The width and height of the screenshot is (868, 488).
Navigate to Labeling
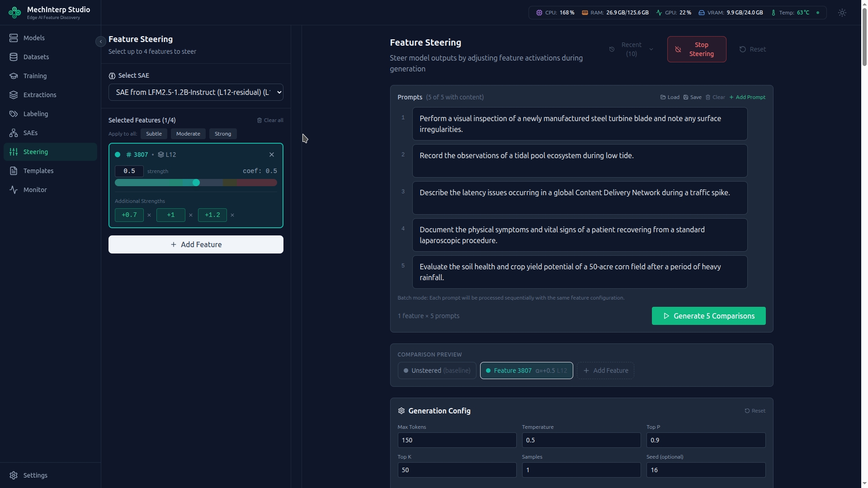[50, 114]
